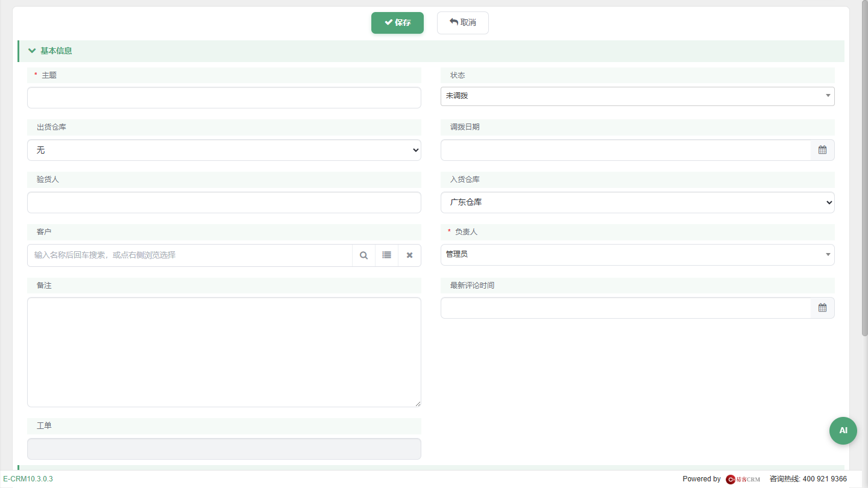
Task: Click the 保存 button
Action: pos(397,23)
